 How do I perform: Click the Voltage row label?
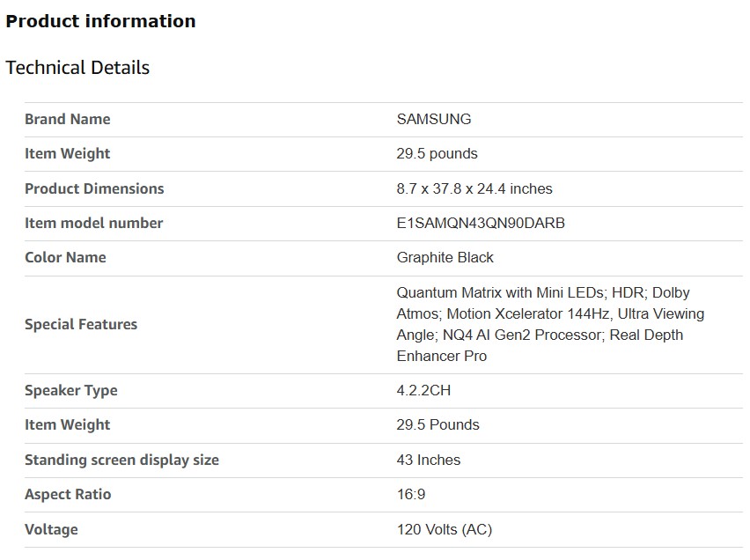[x=51, y=529]
